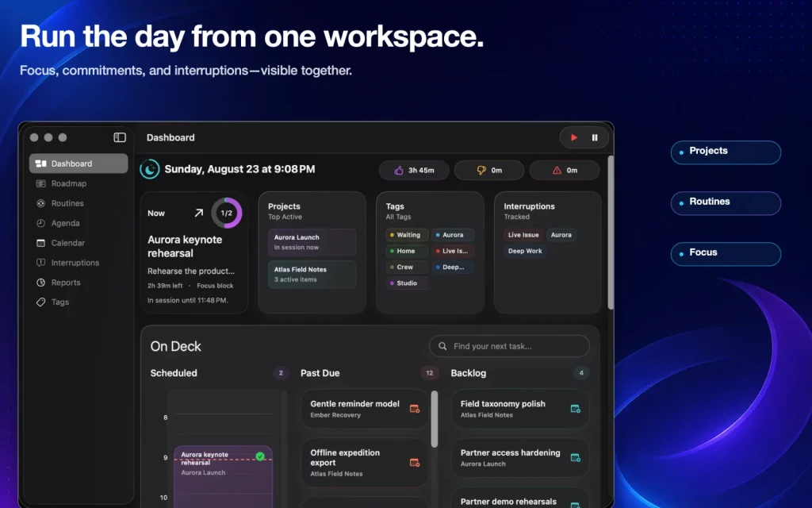Open Gentle reminder model task card

[x=365, y=409]
